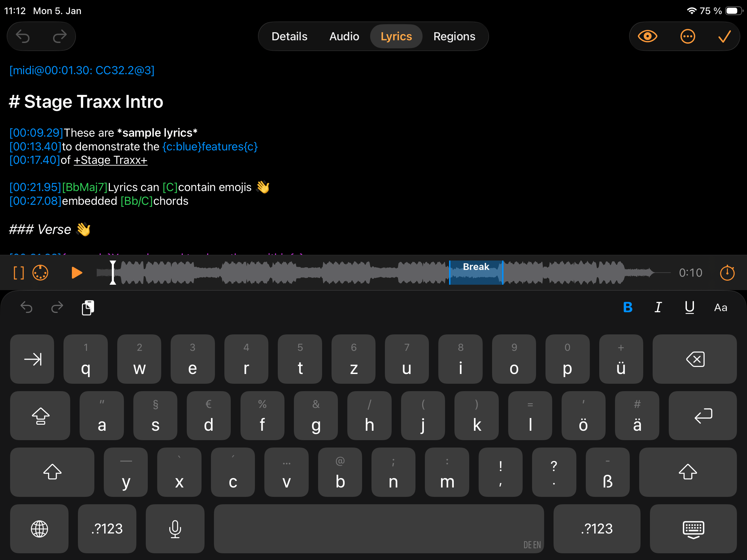Toggle italic text formatting
The image size is (747, 560).
click(x=658, y=308)
